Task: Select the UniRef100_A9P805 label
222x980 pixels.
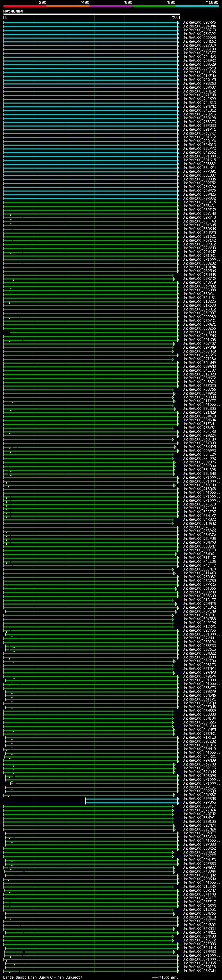Action: (199, 802)
